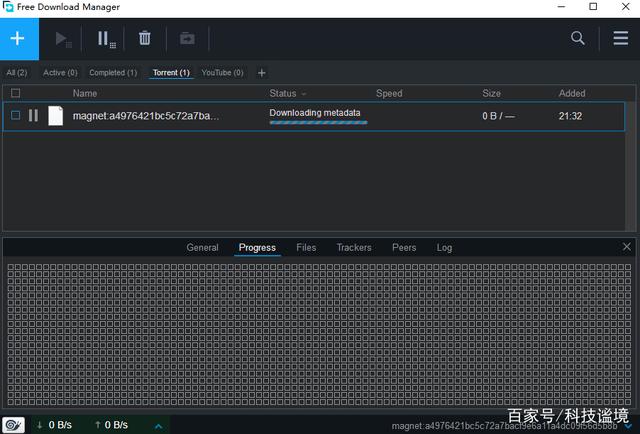Tick the checkbox for magnet download
Image resolution: width=640 pixels, height=434 pixels.
pyautogui.click(x=16, y=116)
